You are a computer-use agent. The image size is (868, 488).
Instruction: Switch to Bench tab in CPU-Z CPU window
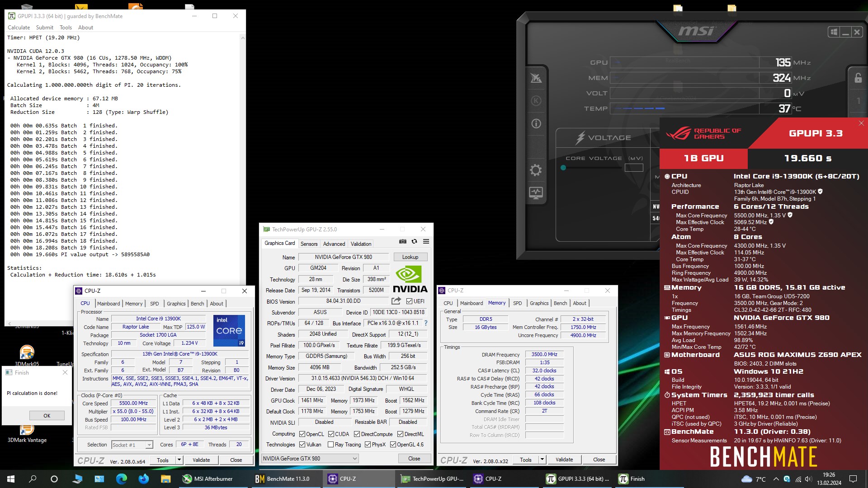pyautogui.click(x=197, y=304)
